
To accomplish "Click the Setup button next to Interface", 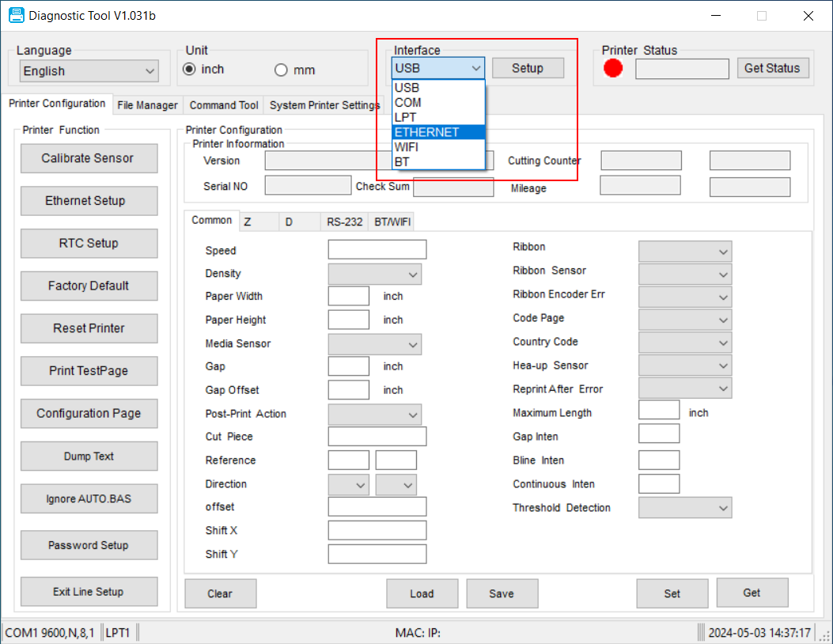I will click(528, 68).
